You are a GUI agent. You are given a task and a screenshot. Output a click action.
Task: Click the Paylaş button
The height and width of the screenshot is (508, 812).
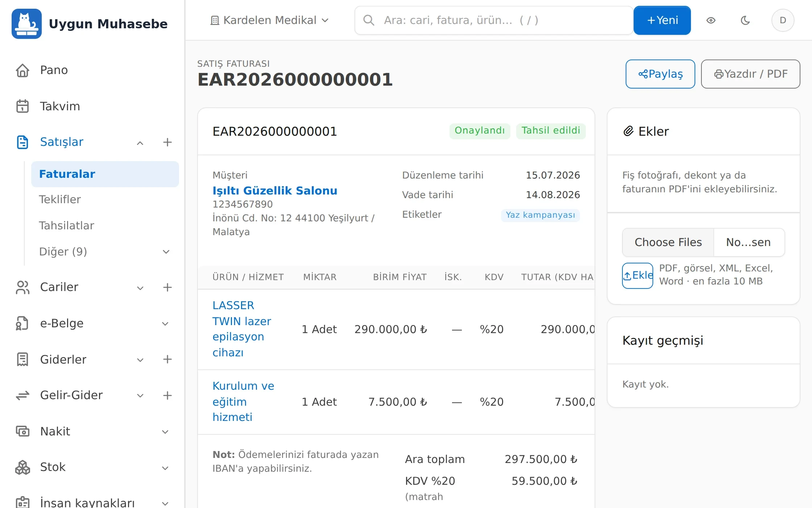point(660,74)
